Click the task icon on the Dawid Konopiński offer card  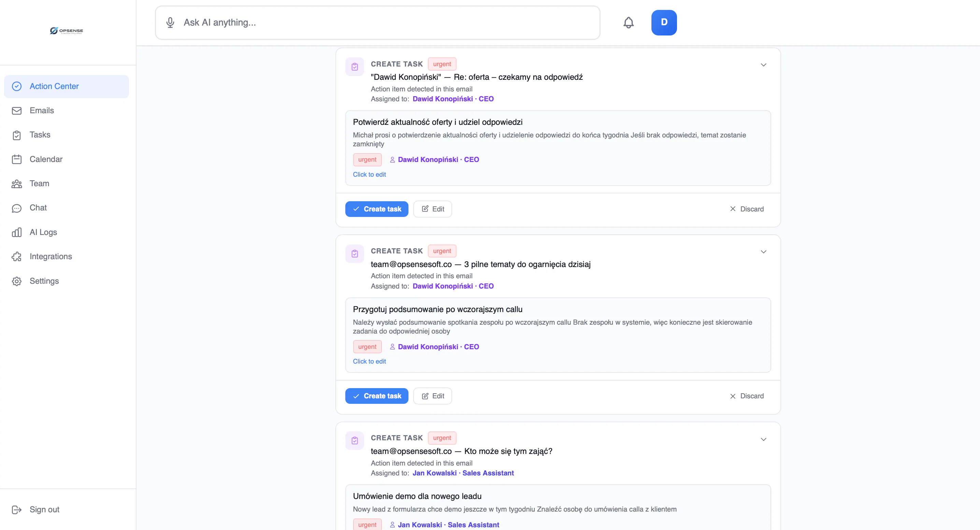(355, 67)
